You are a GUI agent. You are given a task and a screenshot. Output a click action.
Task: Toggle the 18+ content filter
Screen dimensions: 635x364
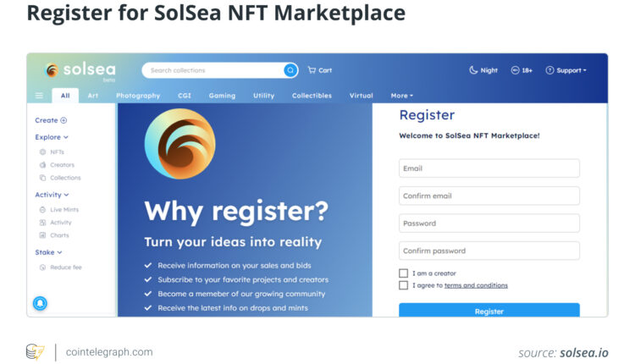point(522,70)
